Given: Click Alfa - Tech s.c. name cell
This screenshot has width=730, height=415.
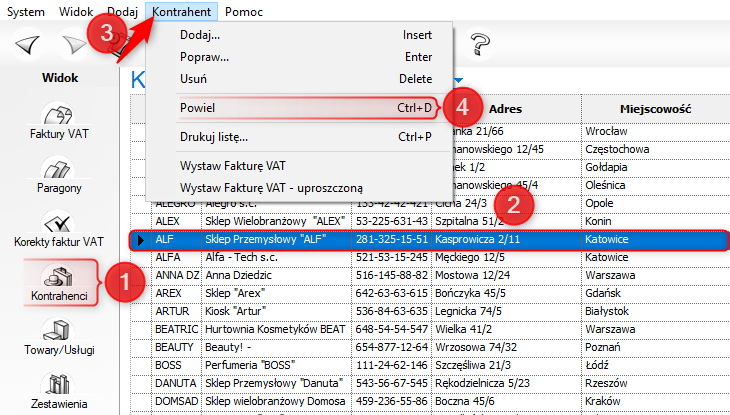Looking at the screenshot, I should coord(276,257).
